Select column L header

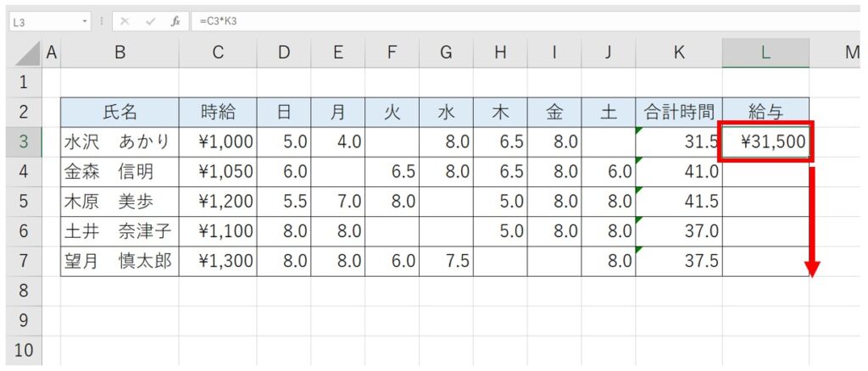click(765, 53)
